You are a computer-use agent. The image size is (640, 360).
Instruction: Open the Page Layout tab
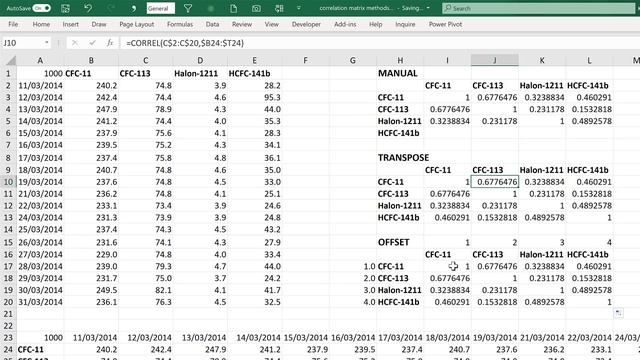point(137,24)
